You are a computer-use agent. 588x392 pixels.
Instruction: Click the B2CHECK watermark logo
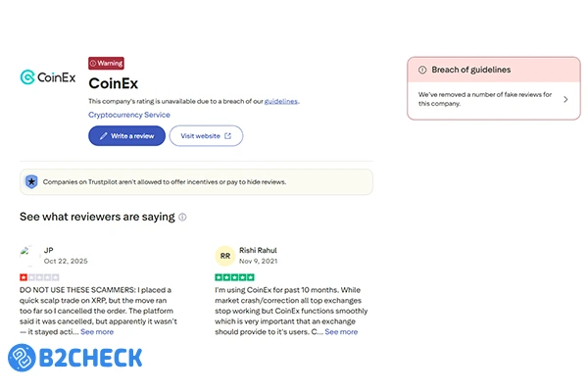tap(75, 358)
